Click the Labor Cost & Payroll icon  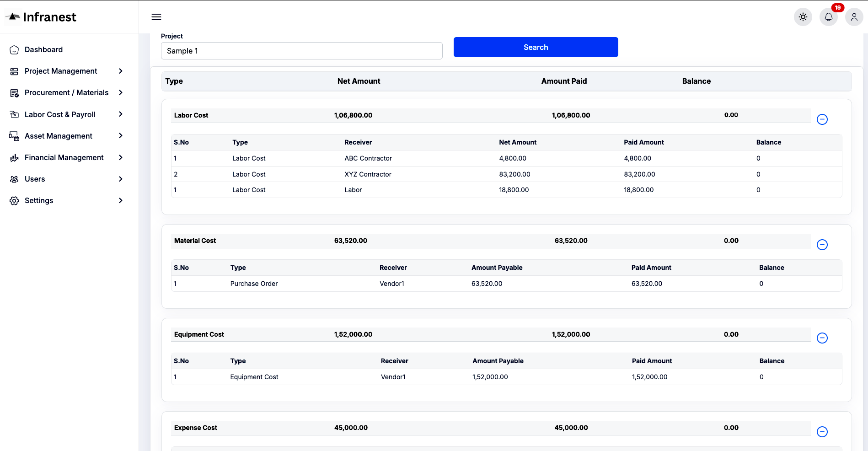[14, 114]
